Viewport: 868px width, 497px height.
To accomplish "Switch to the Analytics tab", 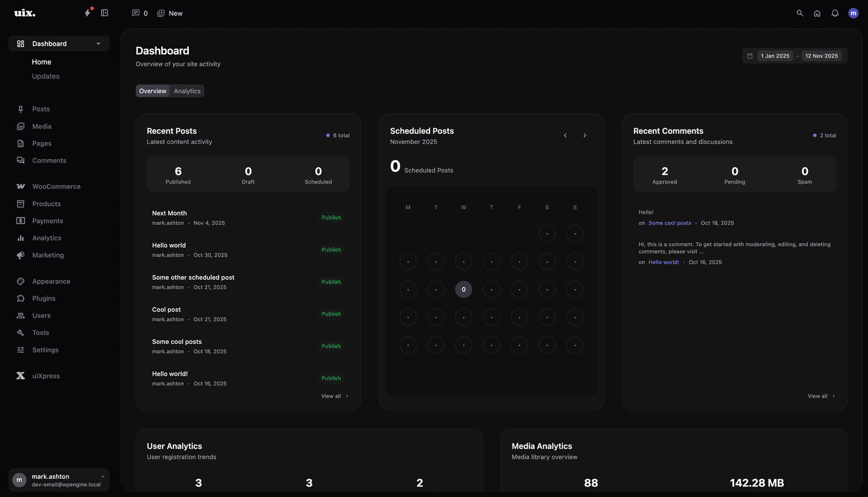I will point(186,90).
